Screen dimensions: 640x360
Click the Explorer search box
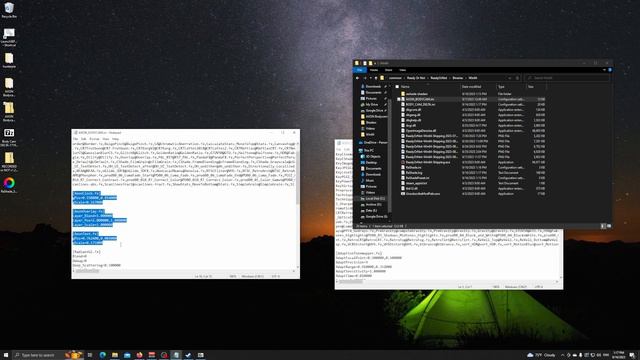(567, 78)
